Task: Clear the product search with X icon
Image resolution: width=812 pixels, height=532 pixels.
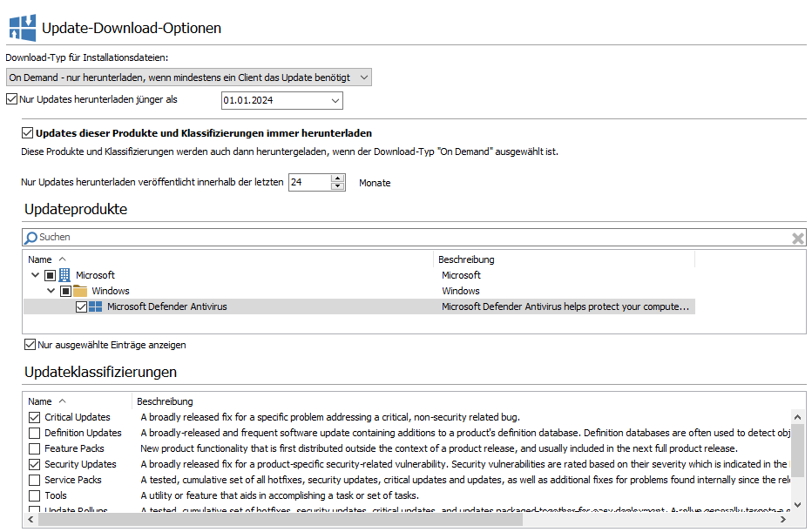Action: click(797, 238)
